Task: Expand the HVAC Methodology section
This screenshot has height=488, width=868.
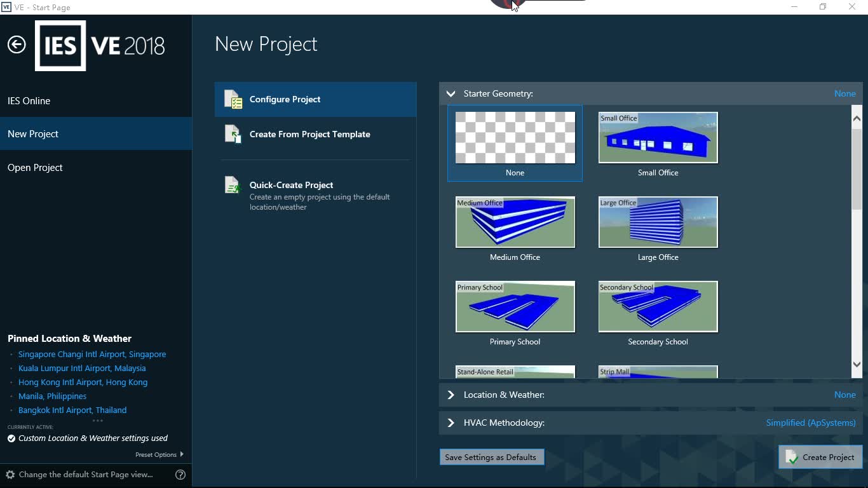Action: pyautogui.click(x=451, y=423)
